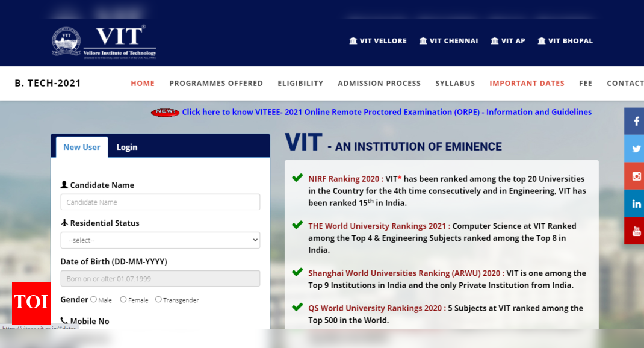This screenshot has height=348, width=644.
Task: Select the Male gender radio button
Action: (x=94, y=299)
